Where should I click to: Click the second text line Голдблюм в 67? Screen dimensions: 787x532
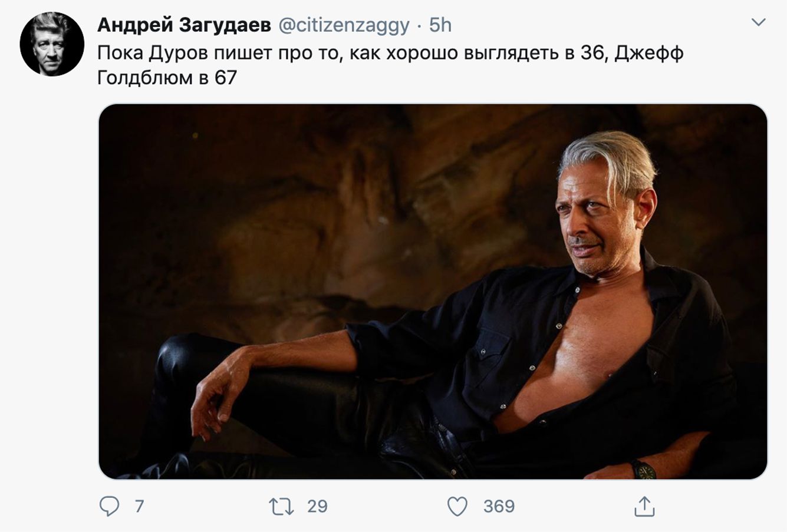167,77
